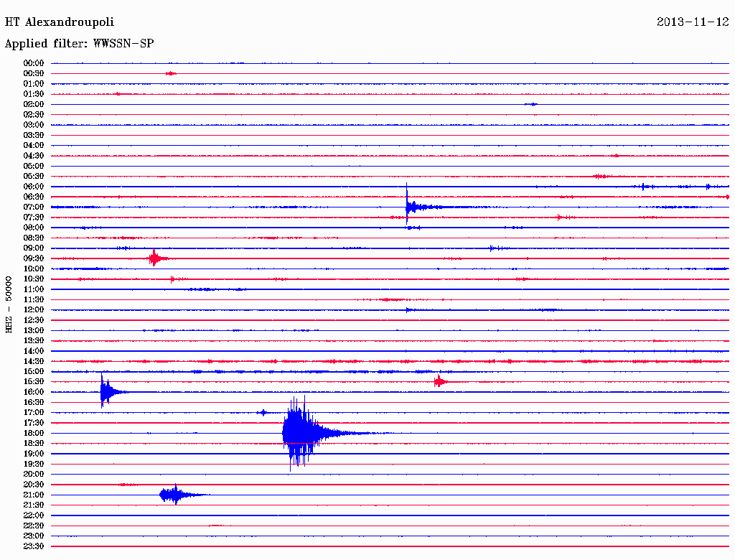The image size is (735, 560).
Task: Select the 12:00 time label
Action: [34, 310]
